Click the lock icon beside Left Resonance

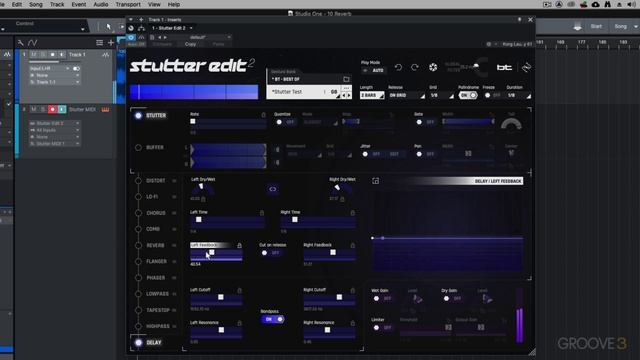click(x=240, y=323)
